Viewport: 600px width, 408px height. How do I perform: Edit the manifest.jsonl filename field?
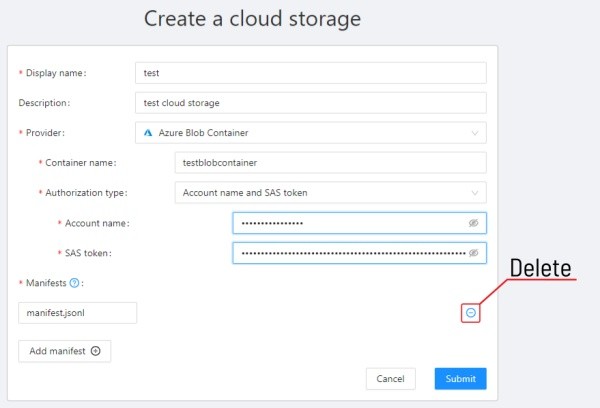coord(77,313)
